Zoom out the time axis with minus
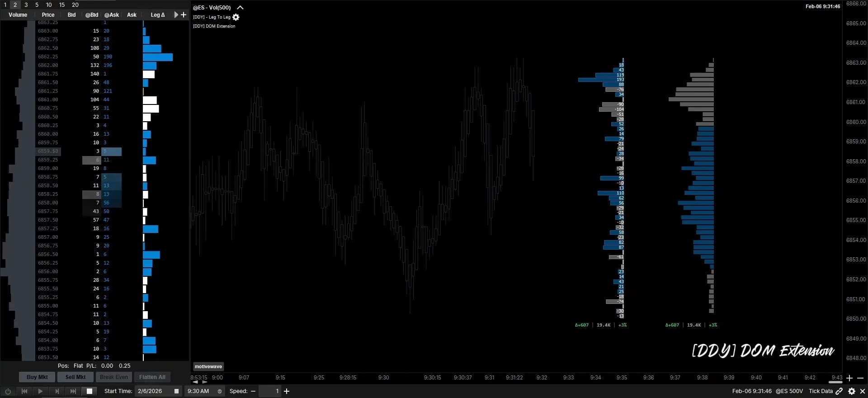The image size is (868, 398). 860,378
